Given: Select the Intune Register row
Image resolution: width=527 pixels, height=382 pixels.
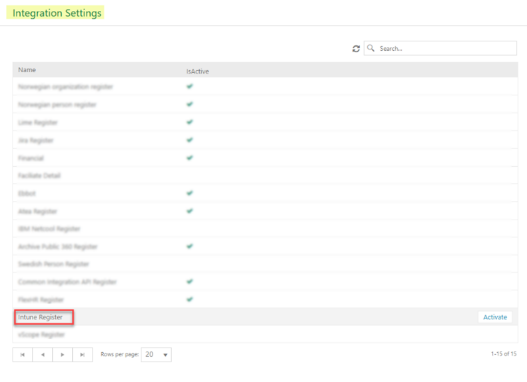Looking at the screenshot, I should (x=265, y=317).
